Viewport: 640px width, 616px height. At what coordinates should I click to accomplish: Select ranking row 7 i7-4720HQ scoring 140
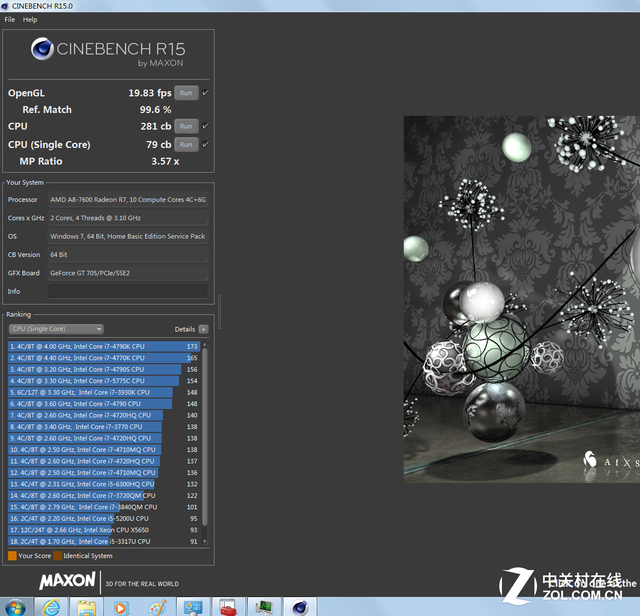click(x=104, y=415)
